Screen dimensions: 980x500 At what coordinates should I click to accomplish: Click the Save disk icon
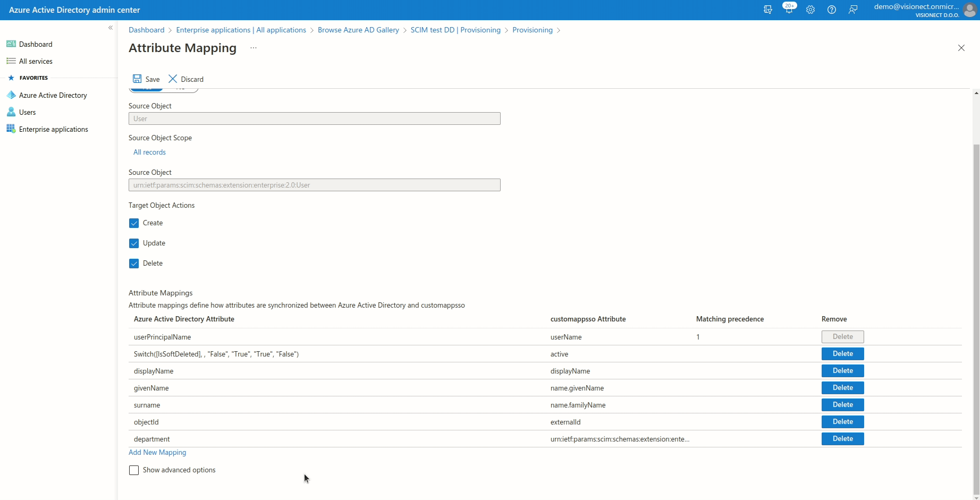pyautogui.click(x=137, y=79)
